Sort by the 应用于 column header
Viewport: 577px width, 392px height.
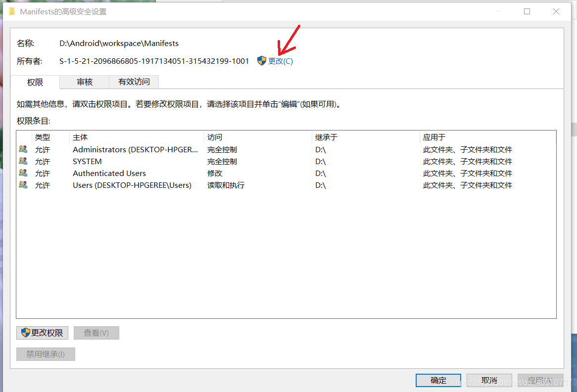pyautogui.click(x=487, y=137)
